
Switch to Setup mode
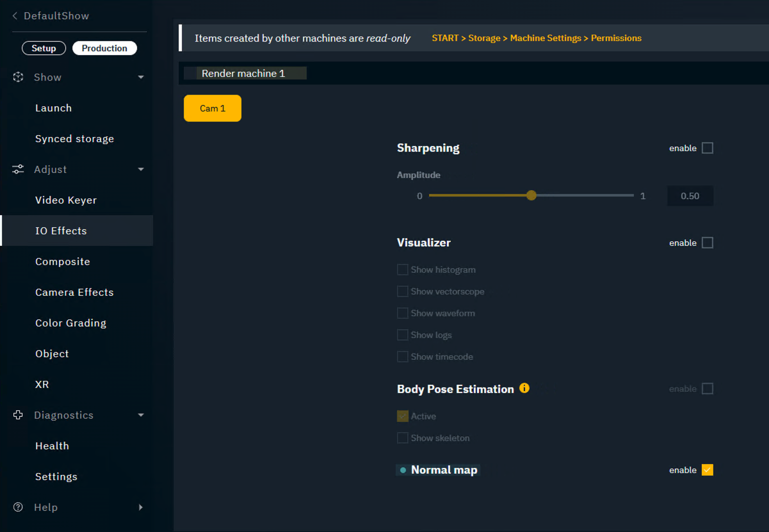[x=44, y=49]
